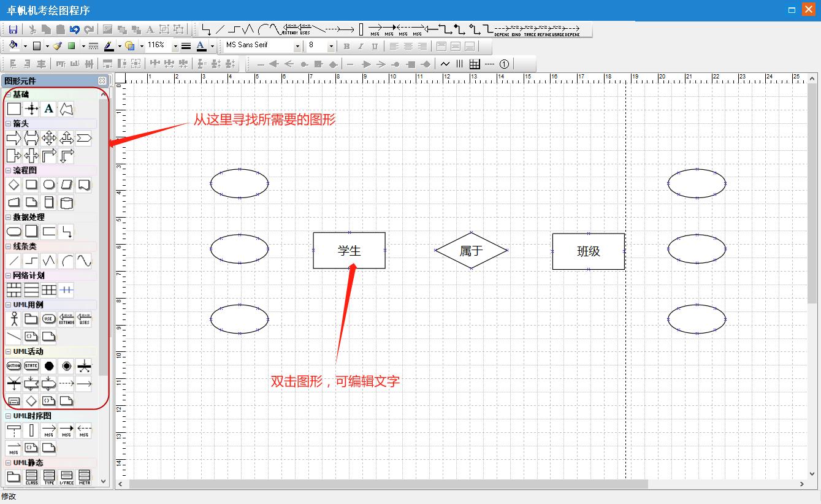This screenshot has width=821, height=504.
Task: Toggle bold formatting
Action: tap(346, 46)
